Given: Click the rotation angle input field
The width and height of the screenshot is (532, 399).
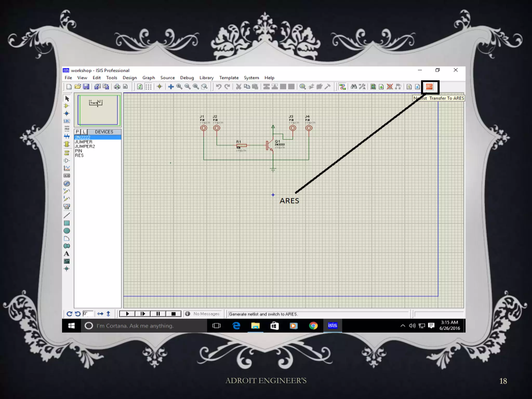Looking at the screenshot, I should click(x=88, y=314).
